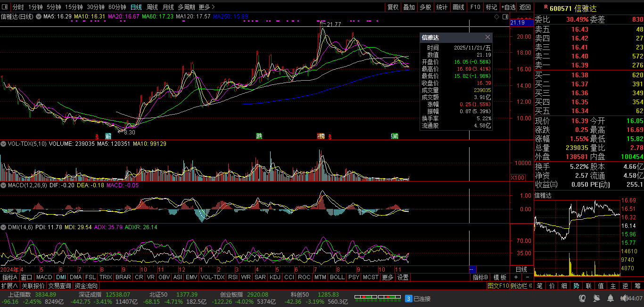Expand the VOL-TDX indicator dropdown arrow
Viewport: 644px width, 307px height.
point(4,143)
